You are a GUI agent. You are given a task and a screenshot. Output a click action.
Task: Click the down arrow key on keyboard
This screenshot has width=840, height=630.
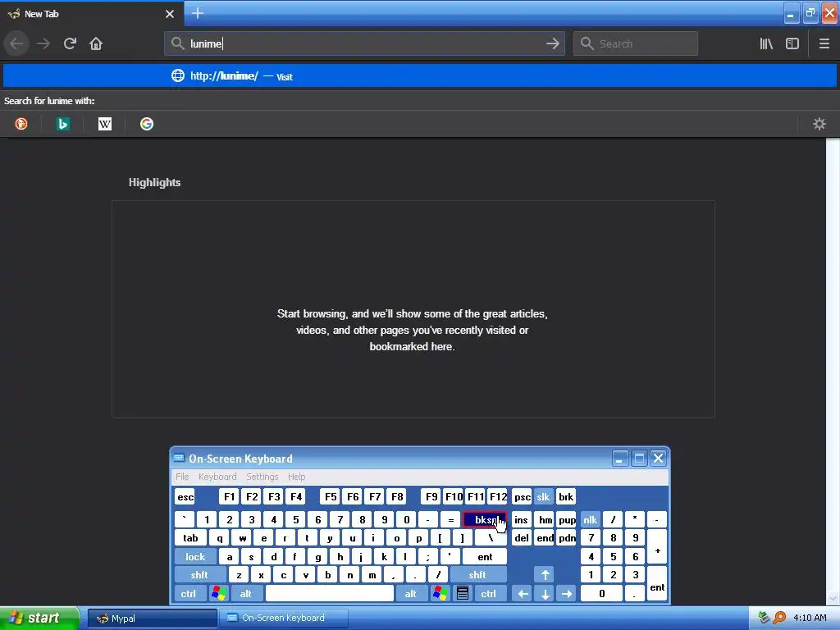[x=545, y=594]
